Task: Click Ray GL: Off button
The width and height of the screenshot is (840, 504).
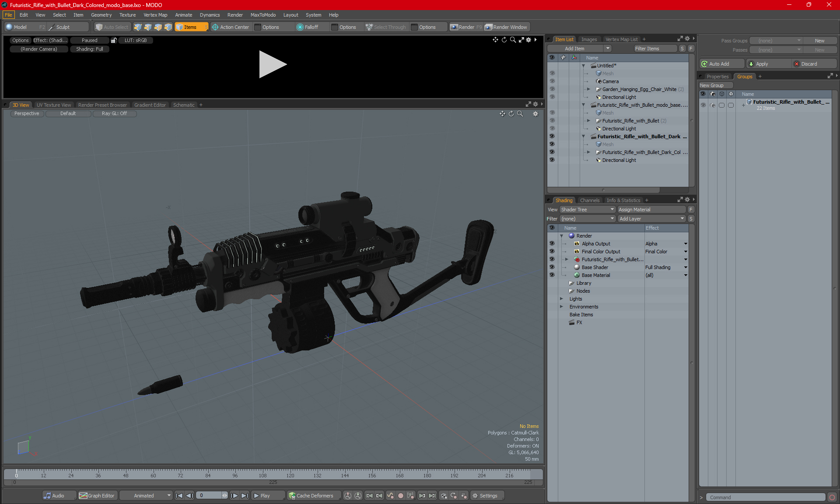Action: coord(114,114)
